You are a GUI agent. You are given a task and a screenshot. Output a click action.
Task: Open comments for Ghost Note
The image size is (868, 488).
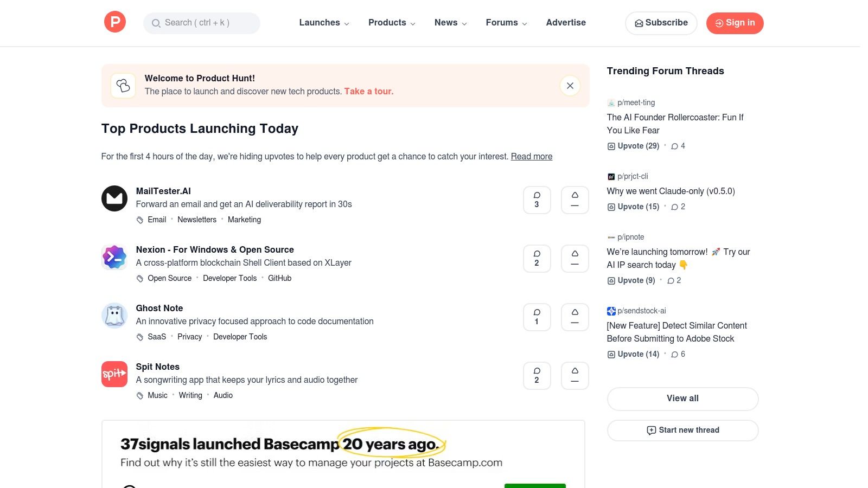537,317
